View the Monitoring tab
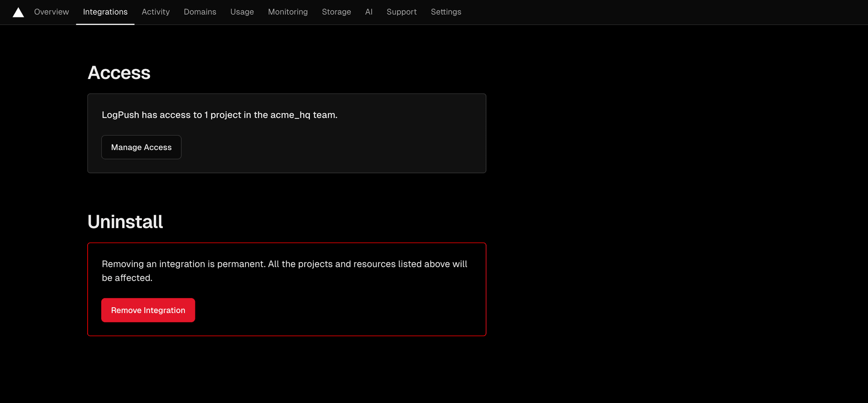The width and height of the screenshot is (868, 403). tap(288, 12)
